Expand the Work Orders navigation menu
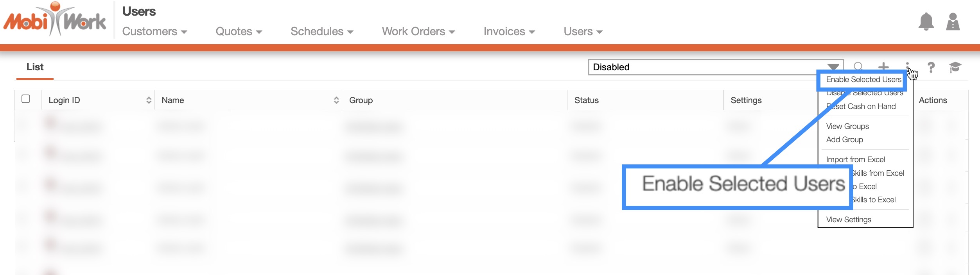This screenshot has height=275, width=980. pyautogui.click(x=418, y=32)
